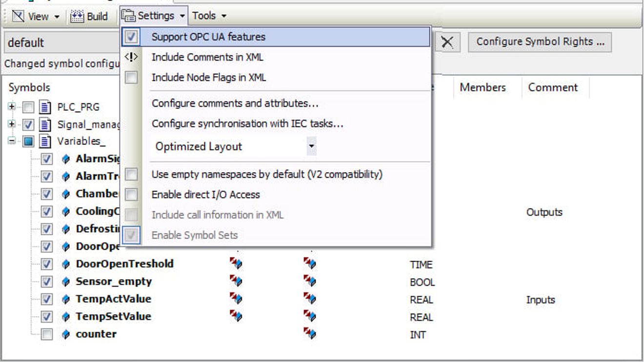Click the access rights icon for counter
The height and width of the screenshot is (362, 644).
(x=309, y=334)
